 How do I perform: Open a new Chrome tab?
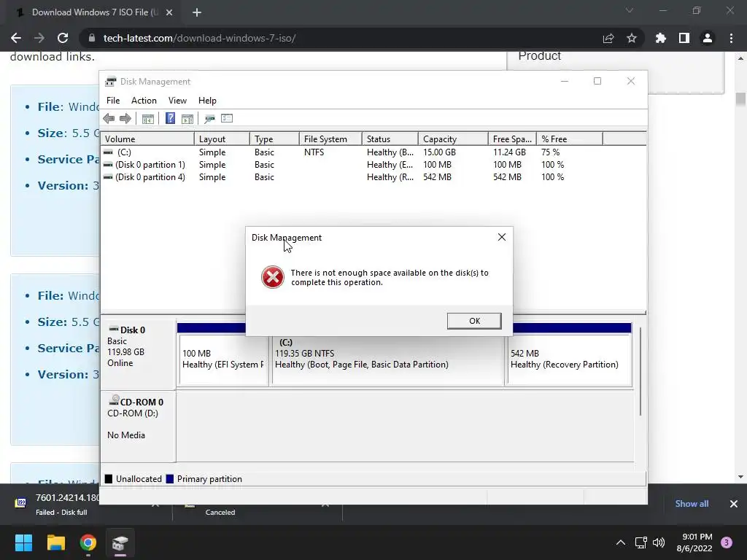(x=197, y=12)
